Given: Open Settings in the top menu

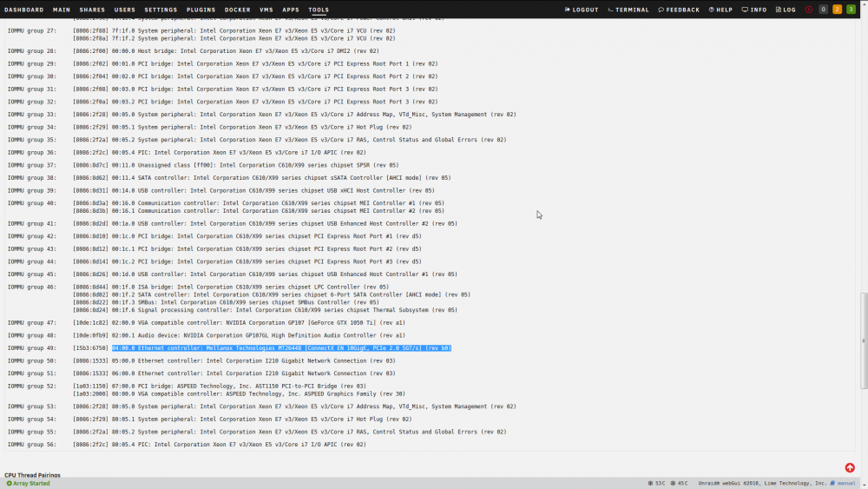Looking at the screenshot, I should pos(161,10).
